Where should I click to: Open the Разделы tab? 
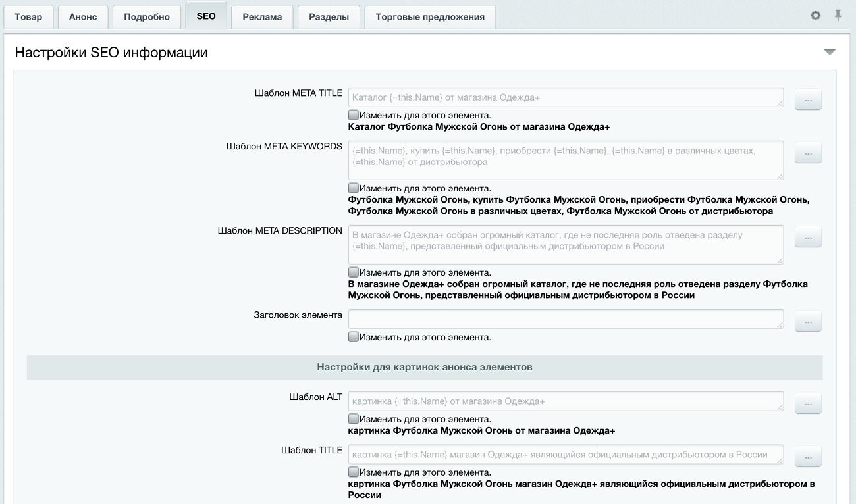pos(329,16)
